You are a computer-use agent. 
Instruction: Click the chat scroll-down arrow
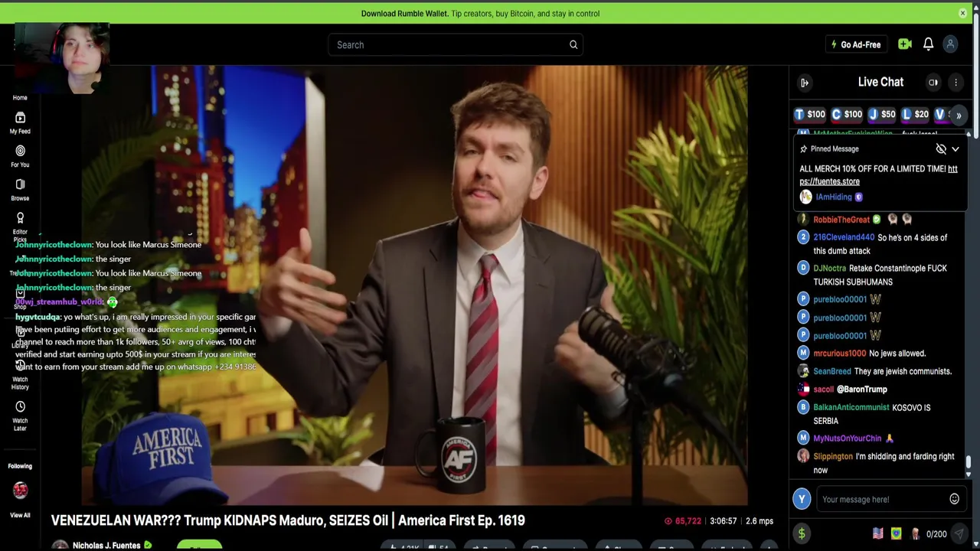coord(969,474)
